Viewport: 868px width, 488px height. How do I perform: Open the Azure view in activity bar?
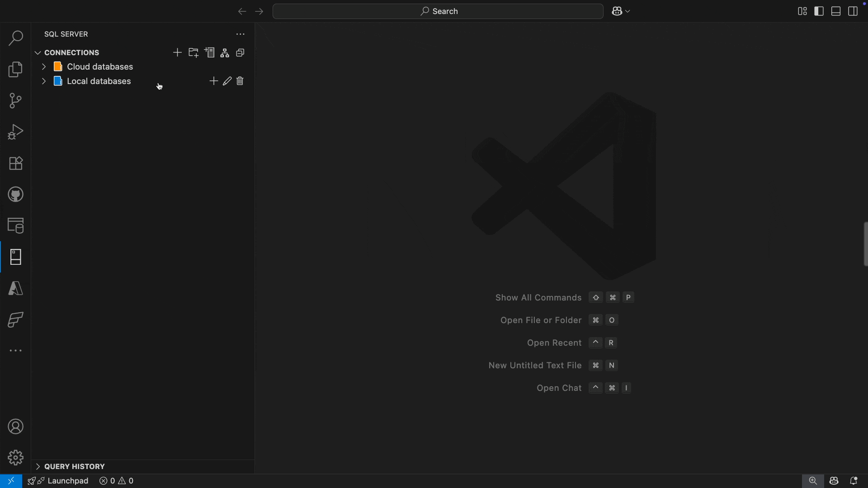point(16,288)
